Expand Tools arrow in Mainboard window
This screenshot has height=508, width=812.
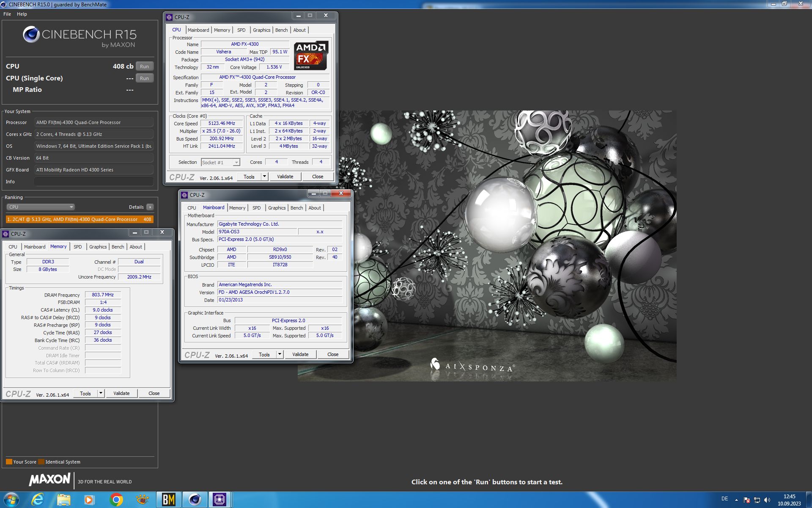[x=280, y=354]
